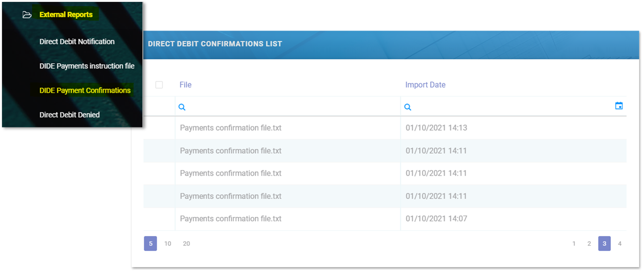Open DIDE Payments instruction file item
The width and height of the screenshot is (644, 272).
(x=87, y=66)
